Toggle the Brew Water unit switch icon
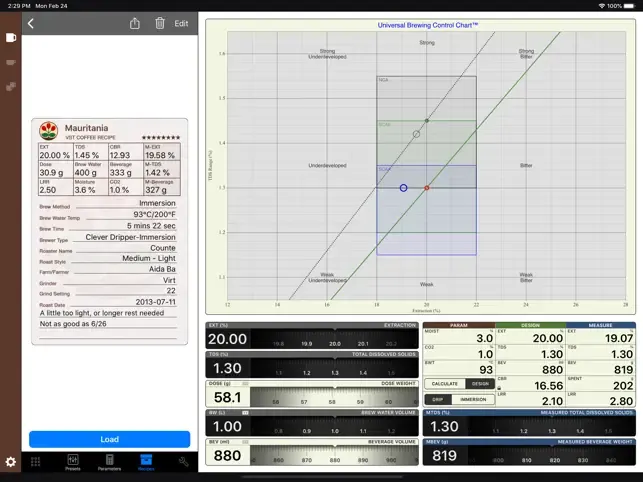Screen dimensions: 643x482 point(245,413)
